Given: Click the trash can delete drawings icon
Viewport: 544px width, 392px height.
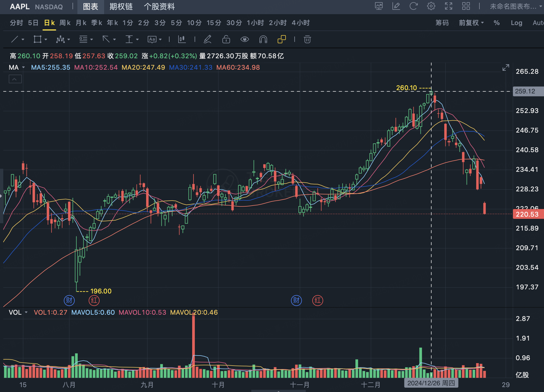Looking at the screenshot, I should click(x=307, y=39).
